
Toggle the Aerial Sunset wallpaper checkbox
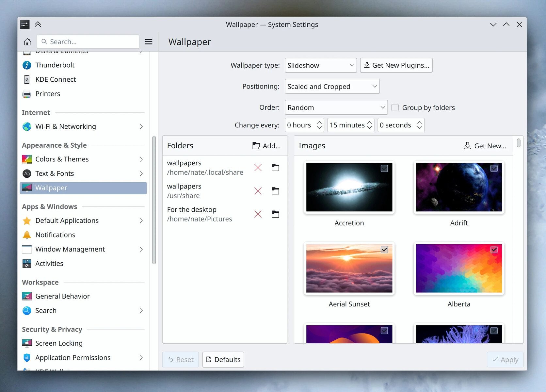pos(384,250)
